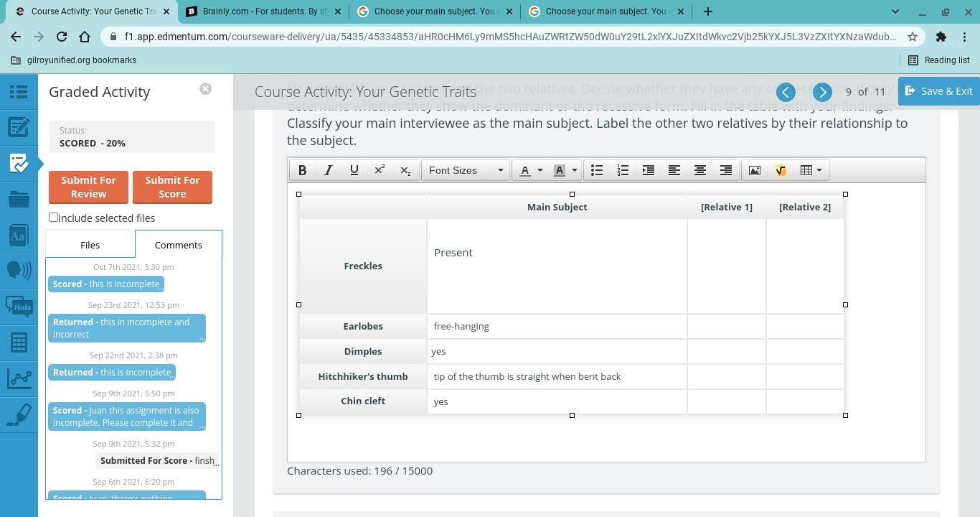Open the text color dropdown arrow
Image resolution: width=980 pixels, height=517 pixels.
(540, 170)
